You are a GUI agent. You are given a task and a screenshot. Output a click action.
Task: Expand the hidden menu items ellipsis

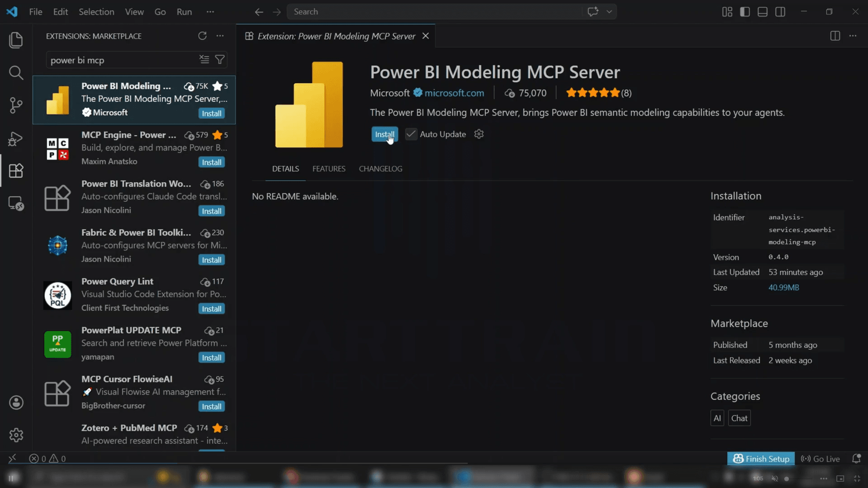point(210,12)
